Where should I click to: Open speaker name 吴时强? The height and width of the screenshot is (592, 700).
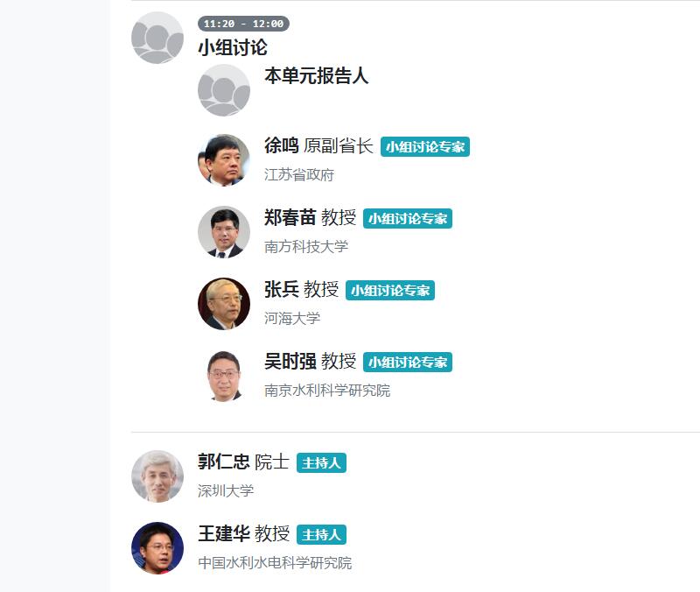290,361
